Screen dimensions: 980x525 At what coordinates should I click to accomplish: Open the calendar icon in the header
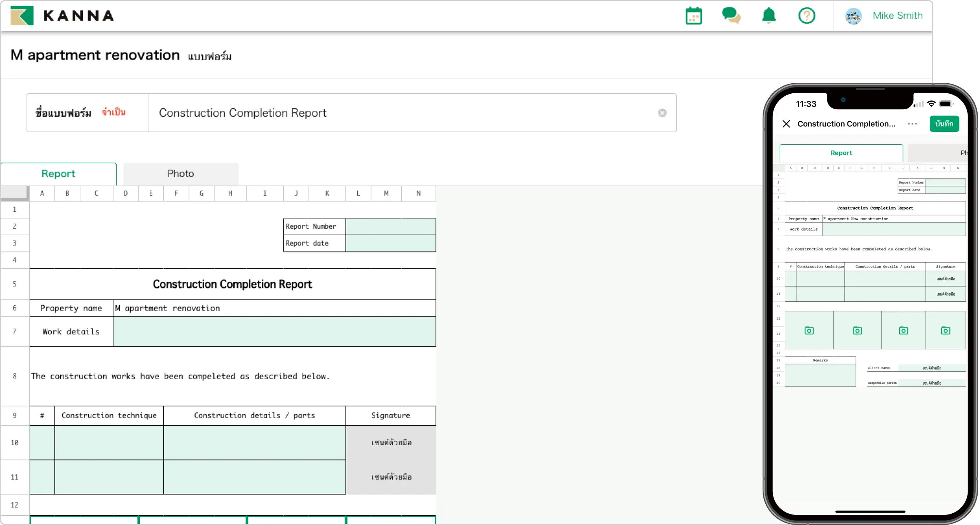[694, 16]
